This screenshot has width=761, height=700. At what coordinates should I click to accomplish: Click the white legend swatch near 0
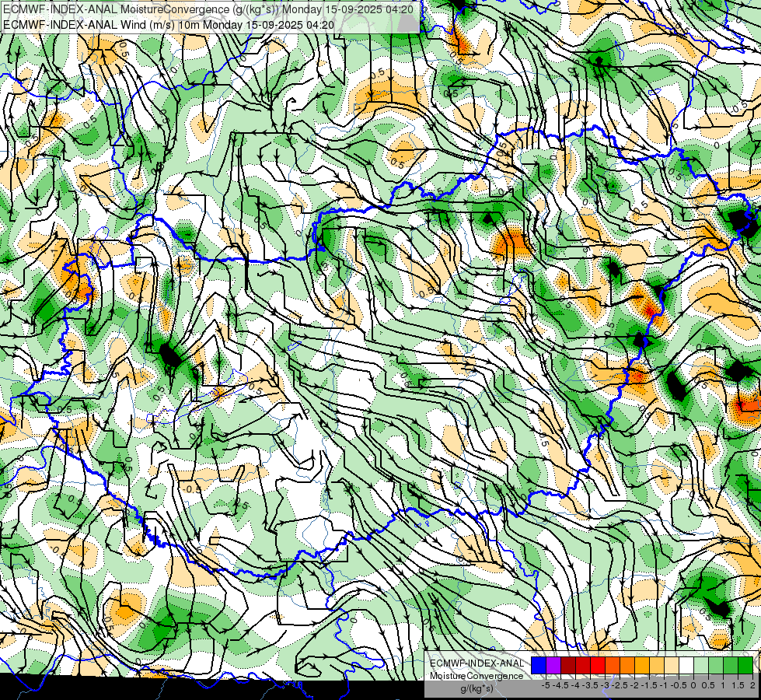pos(686,665)
